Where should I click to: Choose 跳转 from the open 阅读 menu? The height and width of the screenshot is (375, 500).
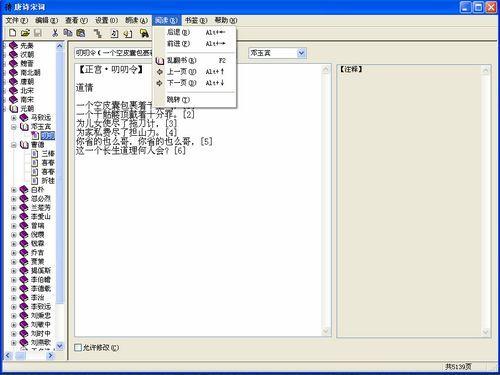coord(195,99)
